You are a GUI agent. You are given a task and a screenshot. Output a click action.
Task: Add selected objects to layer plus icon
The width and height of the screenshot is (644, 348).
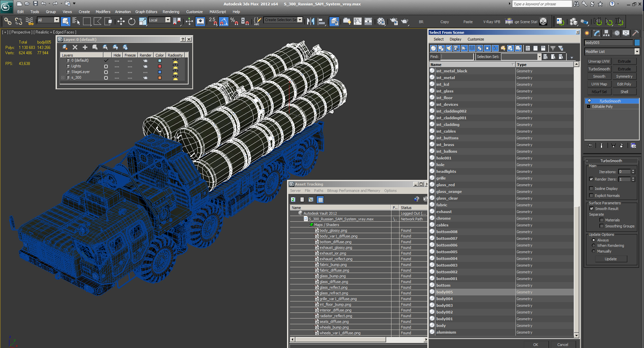[x=85, y=47]
